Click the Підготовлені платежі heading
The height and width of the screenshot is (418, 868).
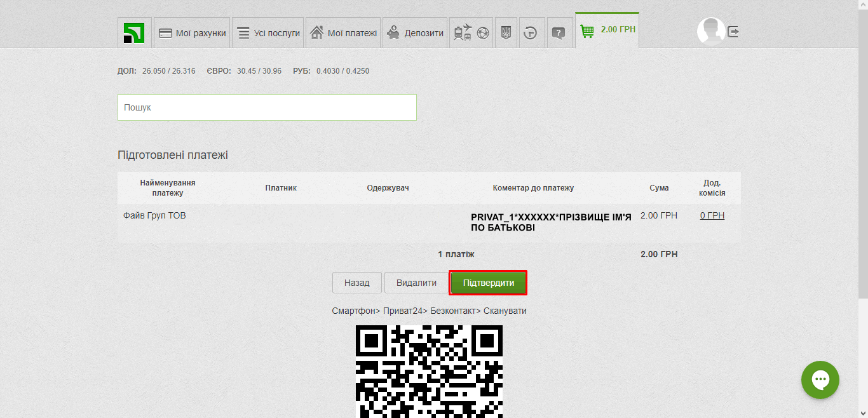(173, 155)
